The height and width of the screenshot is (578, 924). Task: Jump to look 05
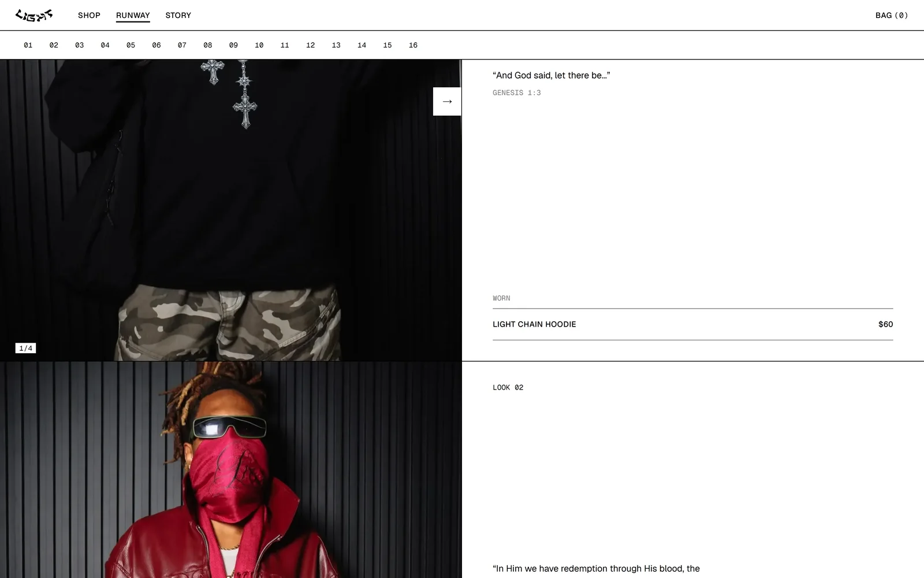pyautogui.click(x=131, y=45)
